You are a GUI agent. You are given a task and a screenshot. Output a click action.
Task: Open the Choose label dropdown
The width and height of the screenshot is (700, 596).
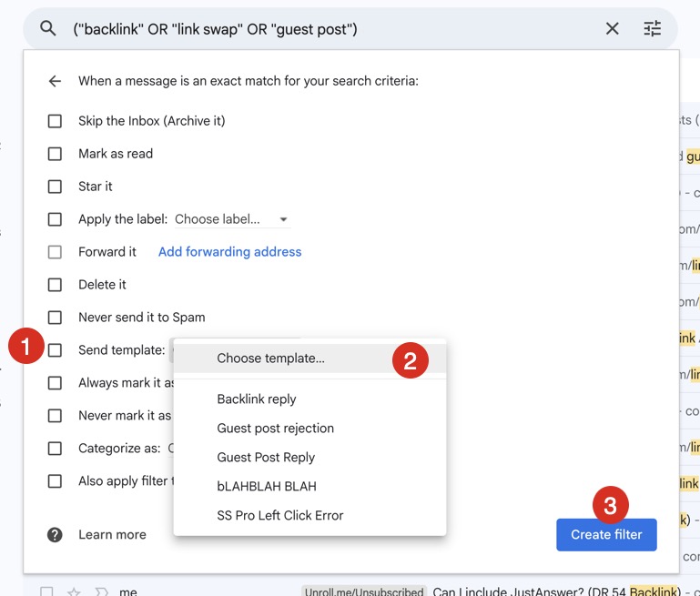tap(231, 219)
